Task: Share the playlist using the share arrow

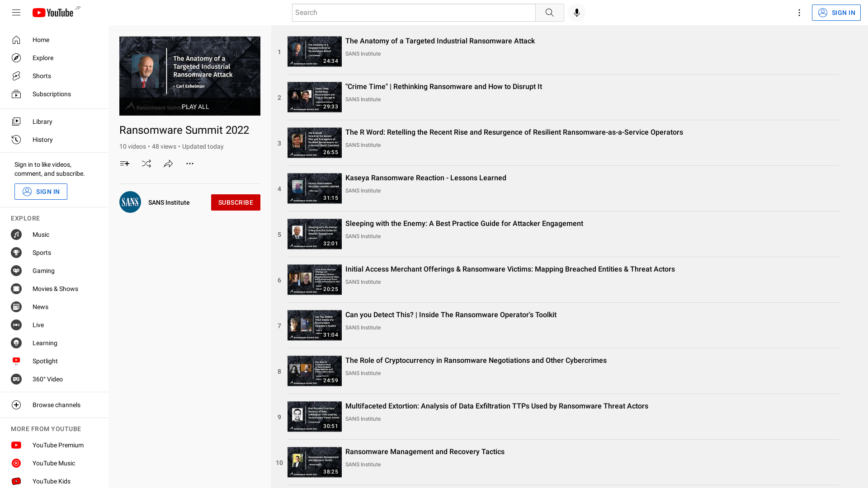Action: 168,164
